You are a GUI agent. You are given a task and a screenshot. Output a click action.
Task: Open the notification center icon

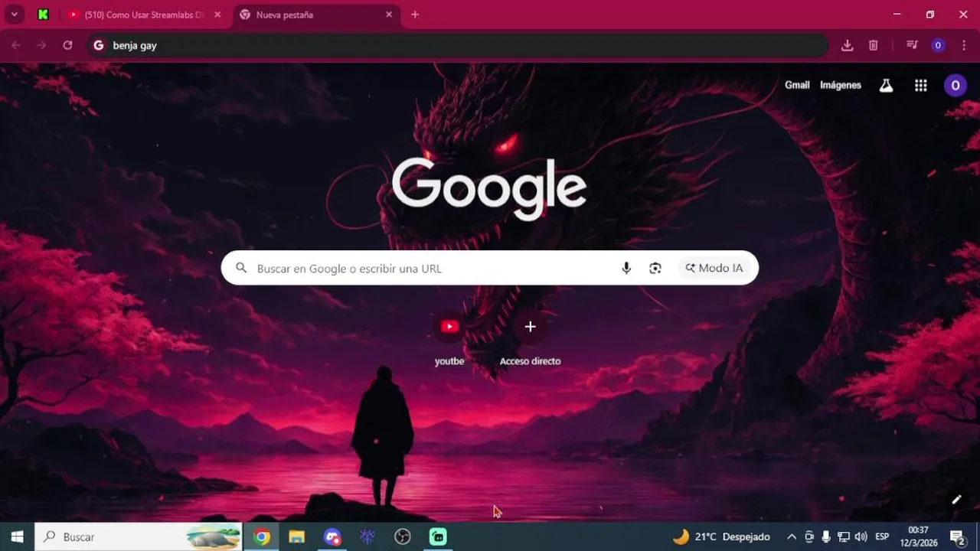[957, 536]
